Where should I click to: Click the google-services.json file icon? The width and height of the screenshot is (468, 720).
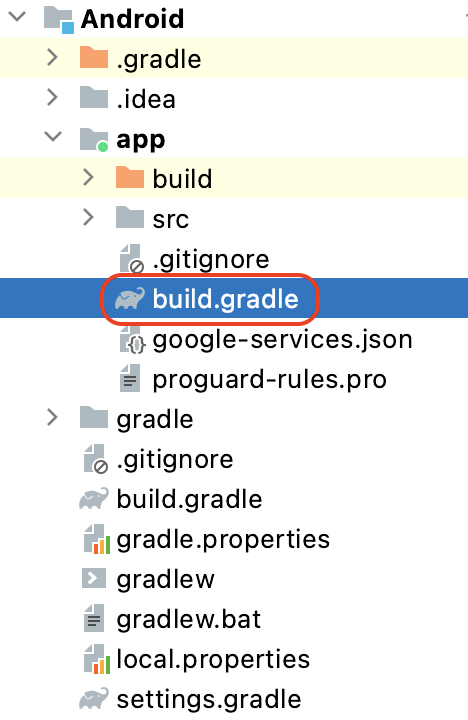(132, 340)
